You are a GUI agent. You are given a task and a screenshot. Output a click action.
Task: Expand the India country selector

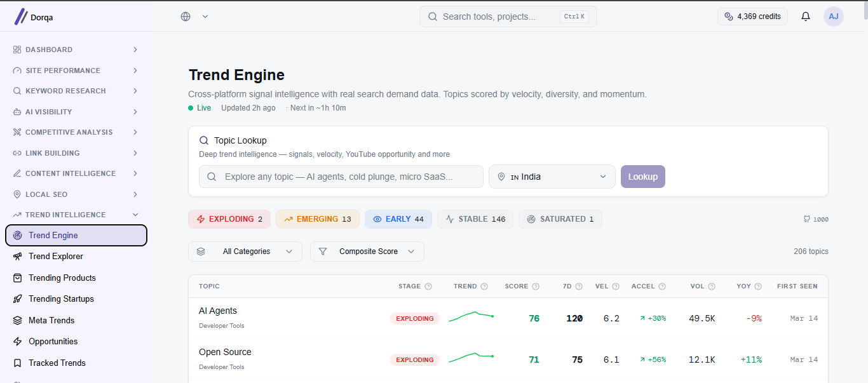[x=552, y=177]
